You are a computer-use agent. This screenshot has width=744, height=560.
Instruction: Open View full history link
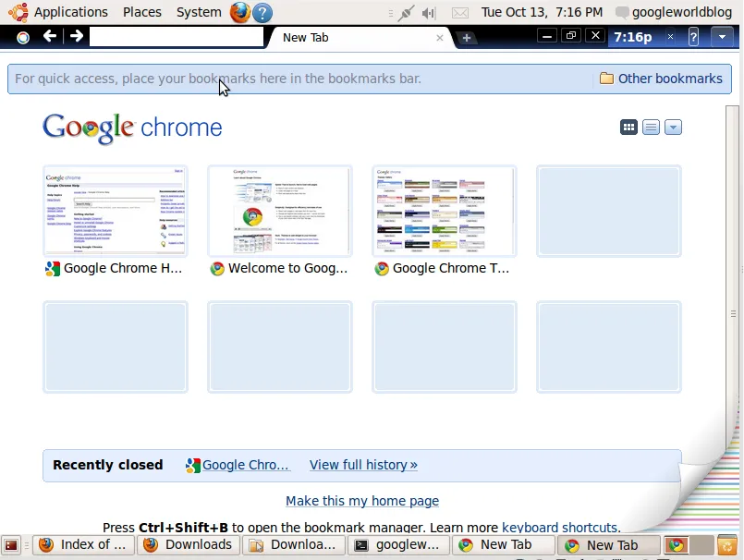(x=363, y=465)
